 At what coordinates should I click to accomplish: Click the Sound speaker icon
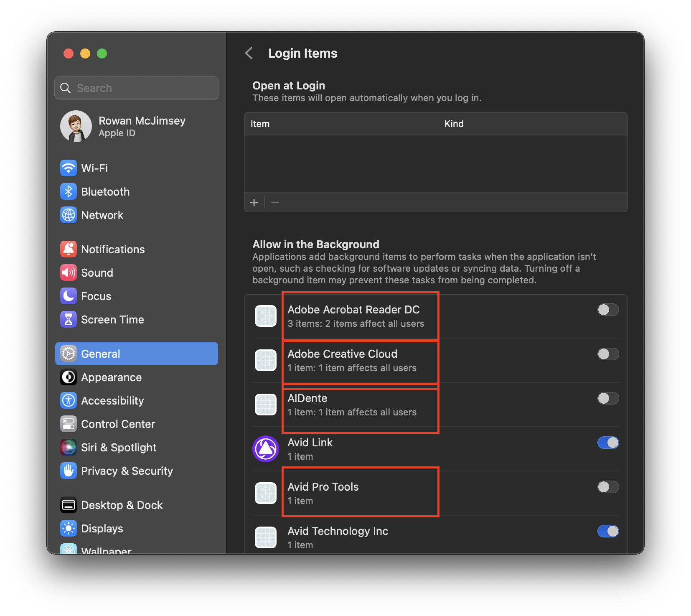(x=69, y=272)
